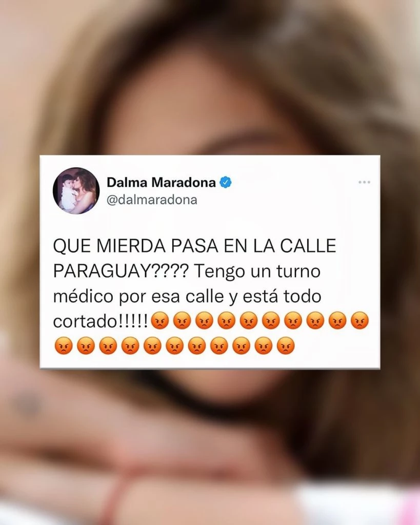
Task: Click the uppercase word "CALLE" ending first line
Action: (x=308, y=246)
